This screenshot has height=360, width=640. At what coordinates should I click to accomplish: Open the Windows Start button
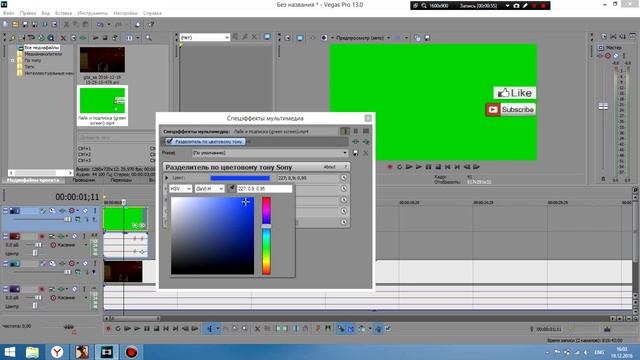coord(9,352)
